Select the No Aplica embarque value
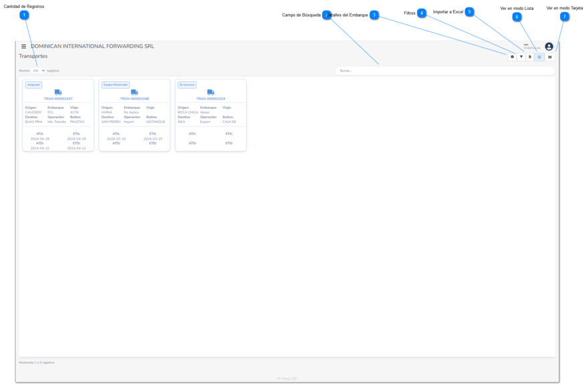The width and height of the screenshot is (588, 385). pyautogui.click(x=131, y=112)
